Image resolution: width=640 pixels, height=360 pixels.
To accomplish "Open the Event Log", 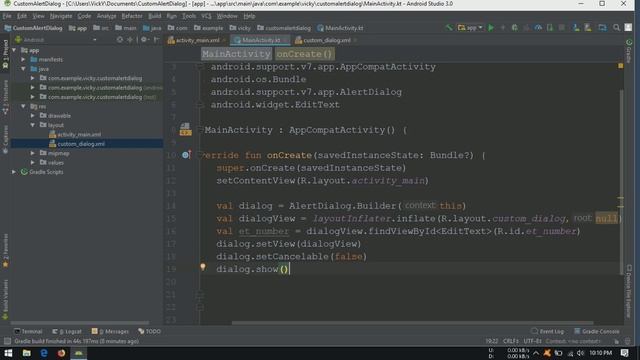I will tap(548, 331).
